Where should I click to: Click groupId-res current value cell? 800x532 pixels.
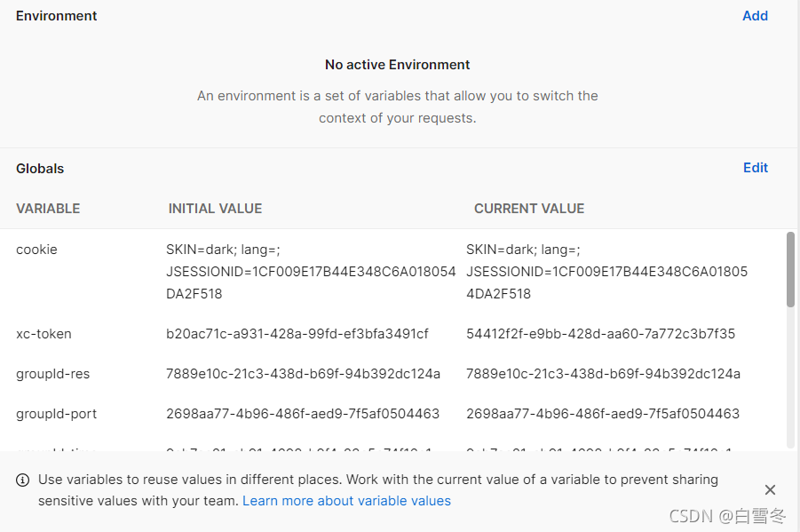[603, 374]
